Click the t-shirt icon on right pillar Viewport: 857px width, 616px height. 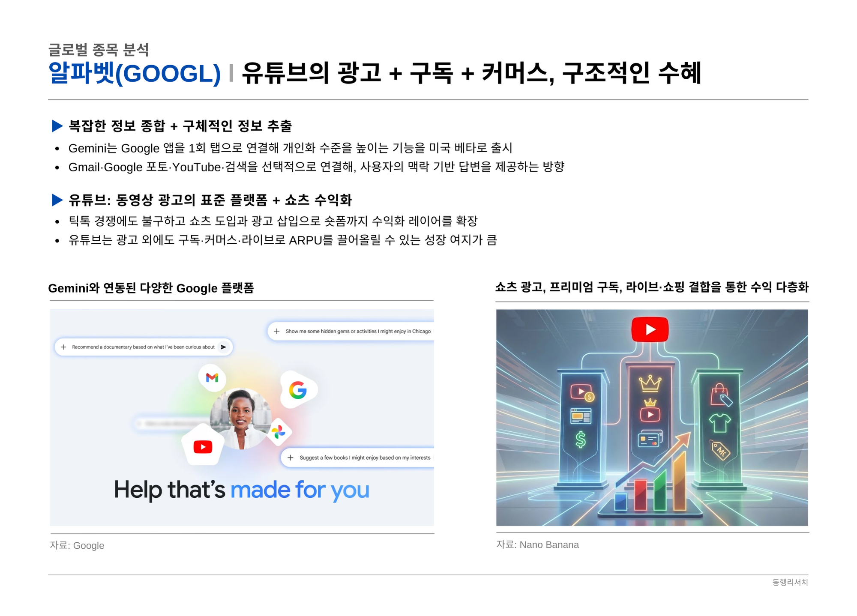point(720,423)
